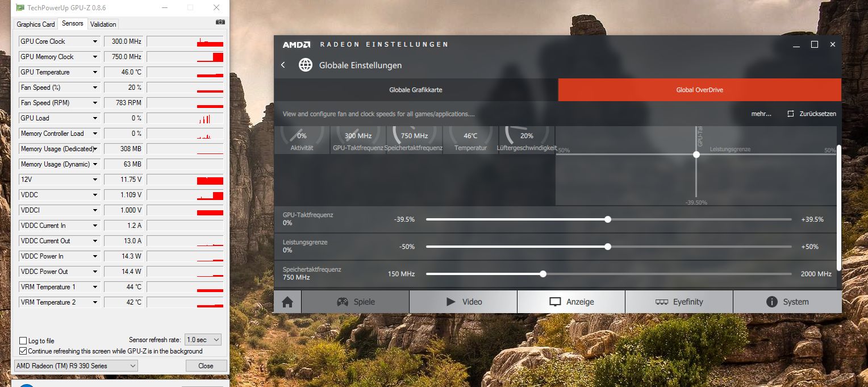868x387 pixels.
Task: Open the VRM Temperature 2 dropdown
Action: point(95,302)
